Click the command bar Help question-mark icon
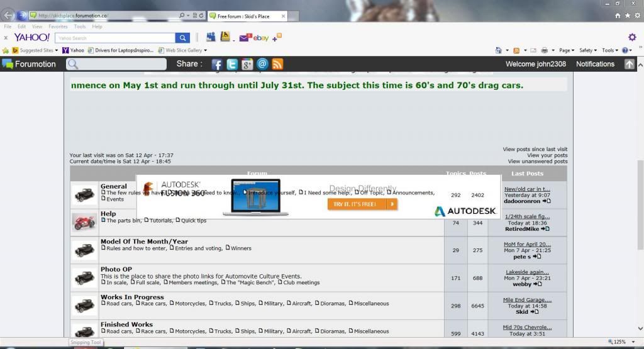This screenshot has width=644, height=349. pos(625,50)
